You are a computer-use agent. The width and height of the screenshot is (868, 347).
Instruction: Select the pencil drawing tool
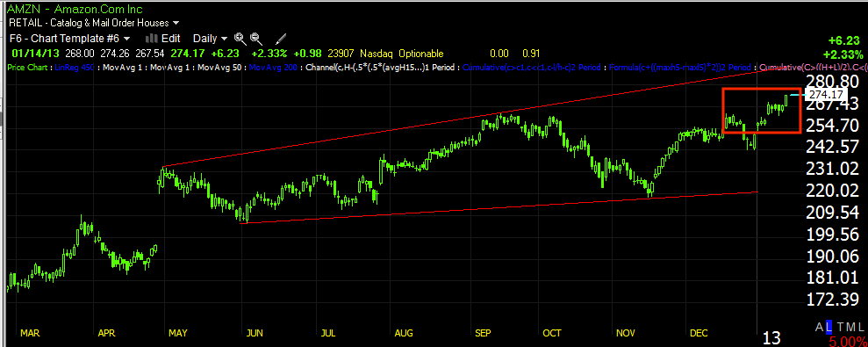tap(281, 39)
